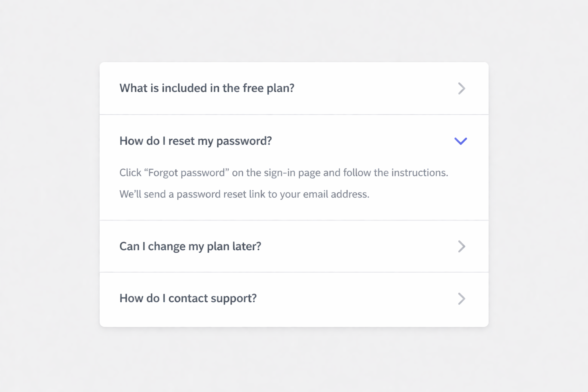Click the divider below the password answer
The height and width of the screenshot is (392, 588).
pyautogui.click(x=294, y=220)
